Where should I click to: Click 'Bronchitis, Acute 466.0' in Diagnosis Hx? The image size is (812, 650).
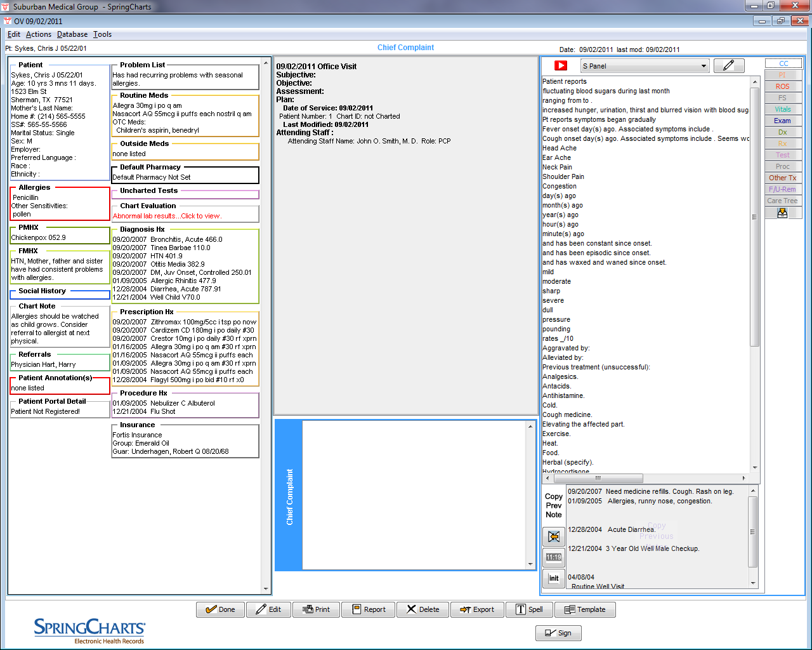[x=187, y=239]
